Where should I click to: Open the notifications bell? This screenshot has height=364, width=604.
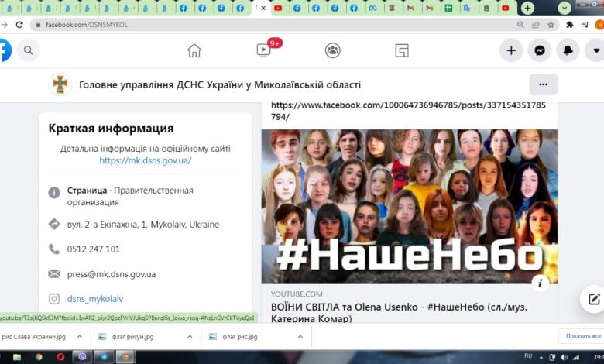coord(568,50)
